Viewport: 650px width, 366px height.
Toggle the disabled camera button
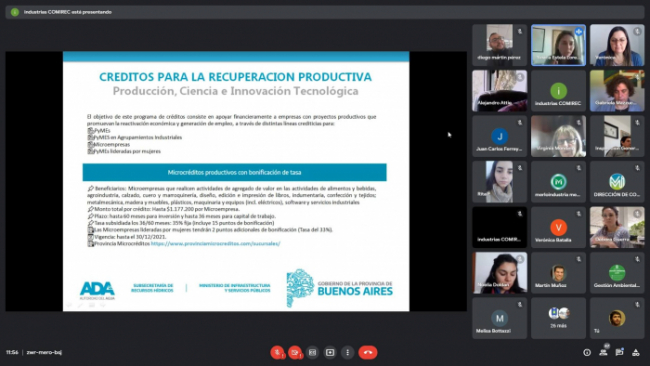coord(295,352)
